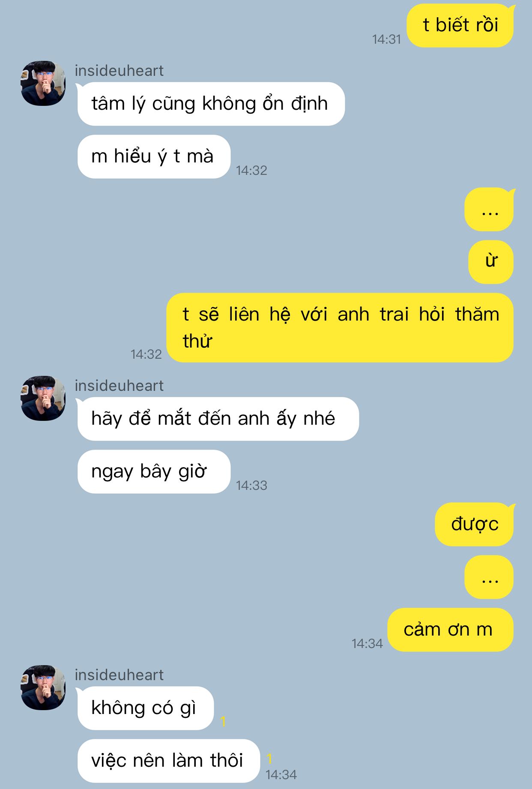The width and height of the screenshot is (532, 789).
Task: Select the "m hiểu ý t mà" bubble
Action: point(154,156)
